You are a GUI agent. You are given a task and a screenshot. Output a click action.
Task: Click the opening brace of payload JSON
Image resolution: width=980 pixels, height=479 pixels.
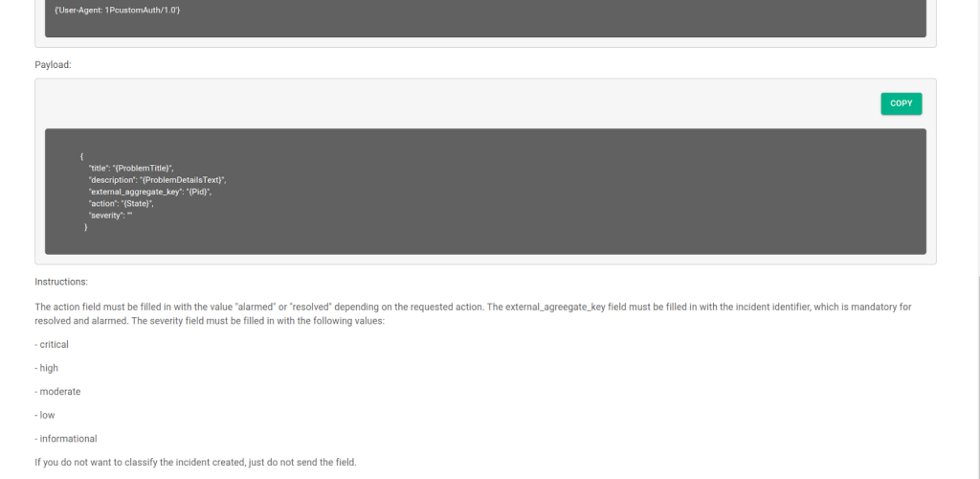(82, 156)
